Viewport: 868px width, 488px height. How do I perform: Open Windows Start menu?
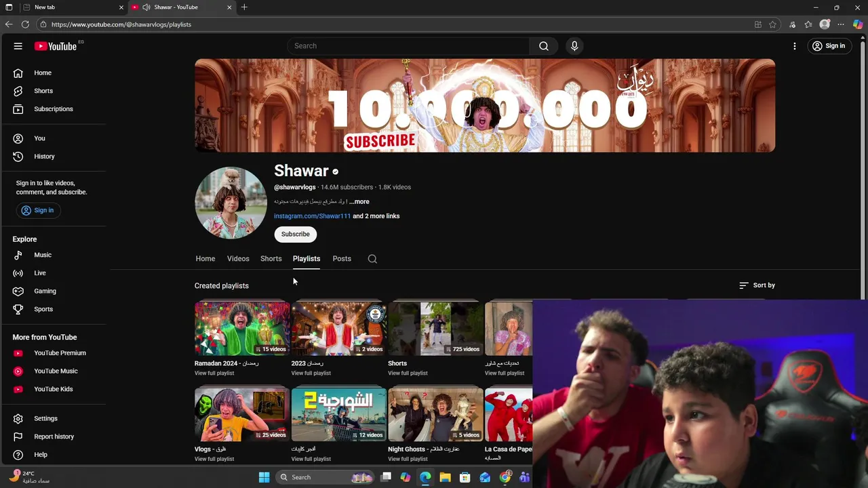264,477
